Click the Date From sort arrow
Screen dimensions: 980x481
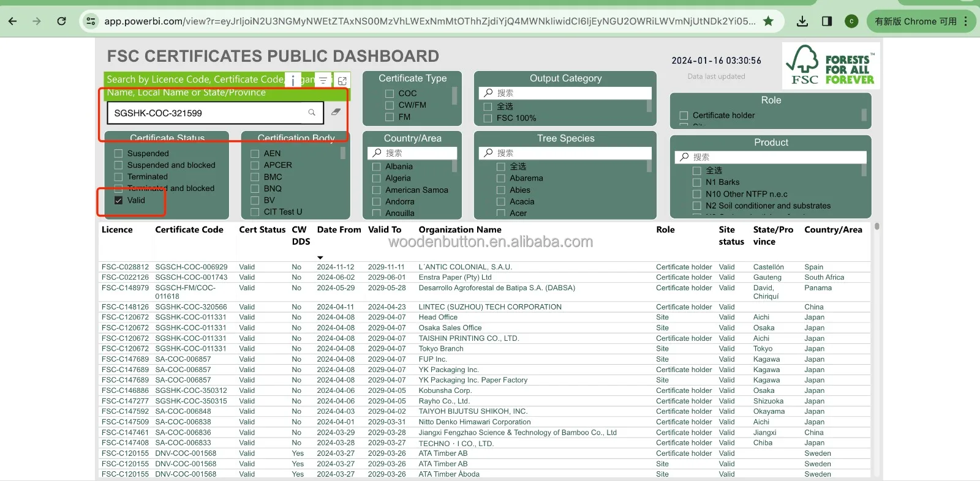pyautogui.click(x=320, y=258)
